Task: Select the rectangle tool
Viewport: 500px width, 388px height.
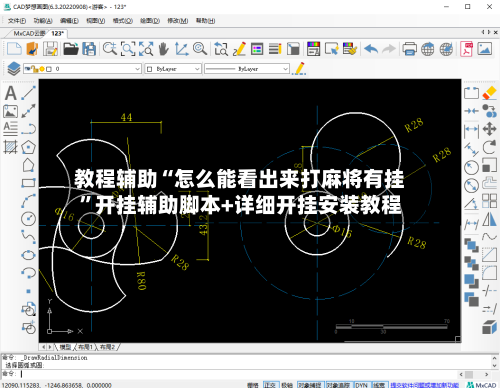Action: click(x=28, y=183)
